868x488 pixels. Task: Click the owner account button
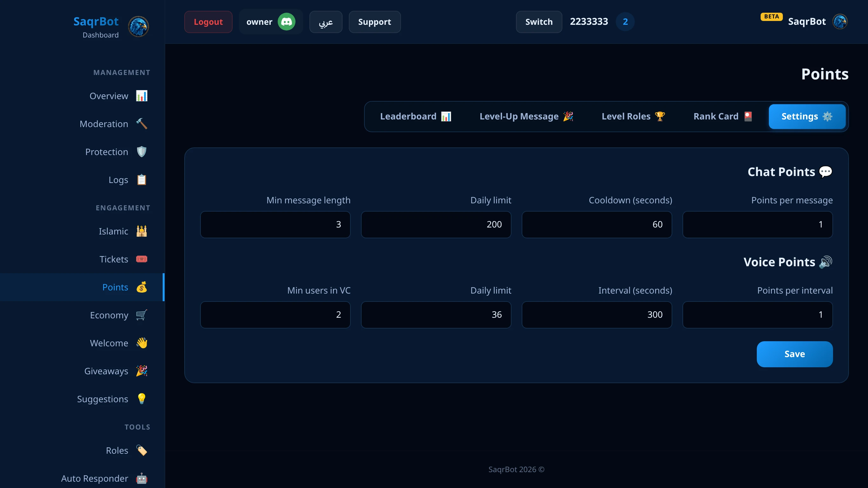[x=271, y=22]
